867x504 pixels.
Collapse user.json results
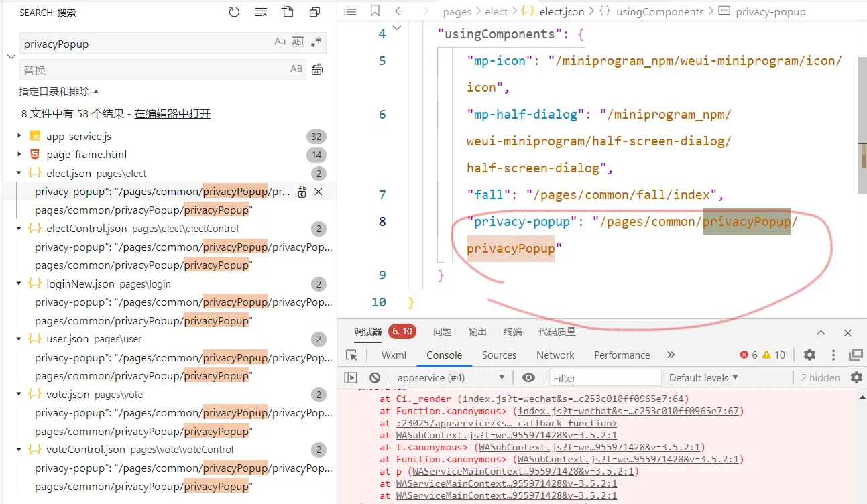click(x=19, y=338)
